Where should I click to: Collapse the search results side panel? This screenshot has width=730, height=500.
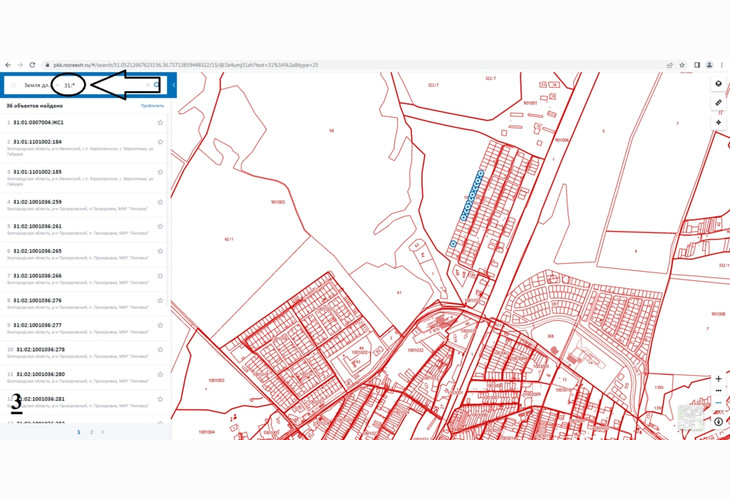tap(174, 85)
